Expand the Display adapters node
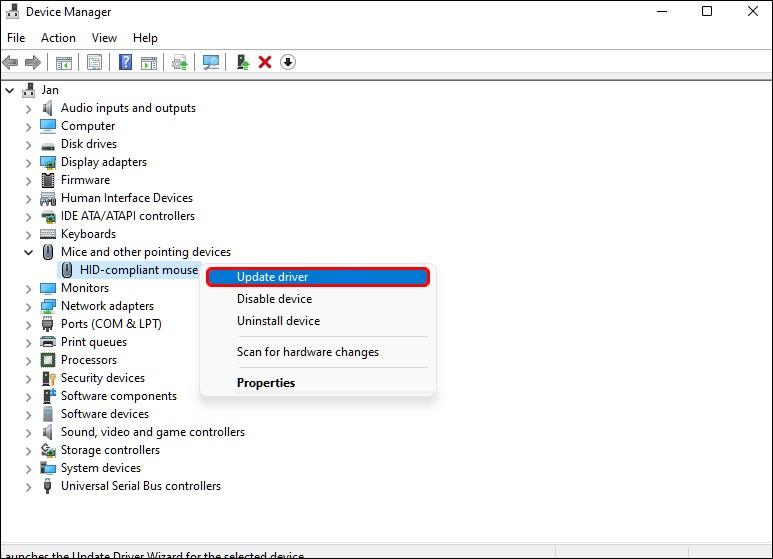Screen dimensions: 773x559 [28, 162]
